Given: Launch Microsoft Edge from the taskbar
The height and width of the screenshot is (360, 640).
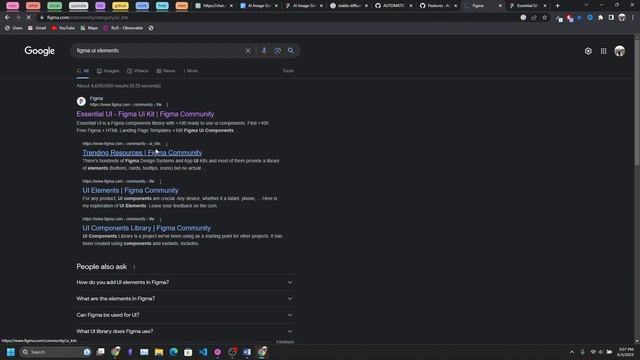Looking at the screenshot, I should tap(173, 352).
